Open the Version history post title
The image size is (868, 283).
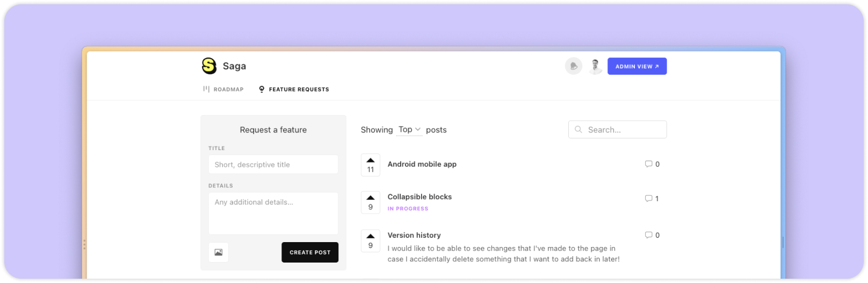(414, 235)
